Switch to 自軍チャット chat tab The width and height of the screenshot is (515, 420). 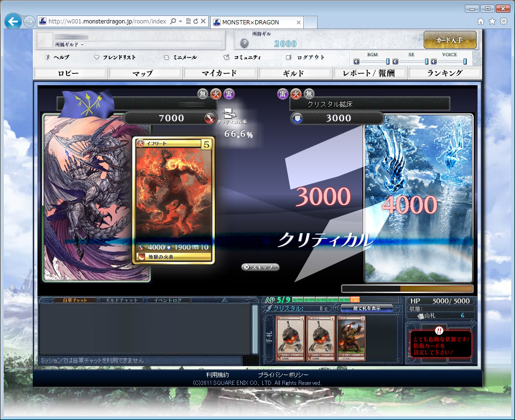[x=75, y=300]
